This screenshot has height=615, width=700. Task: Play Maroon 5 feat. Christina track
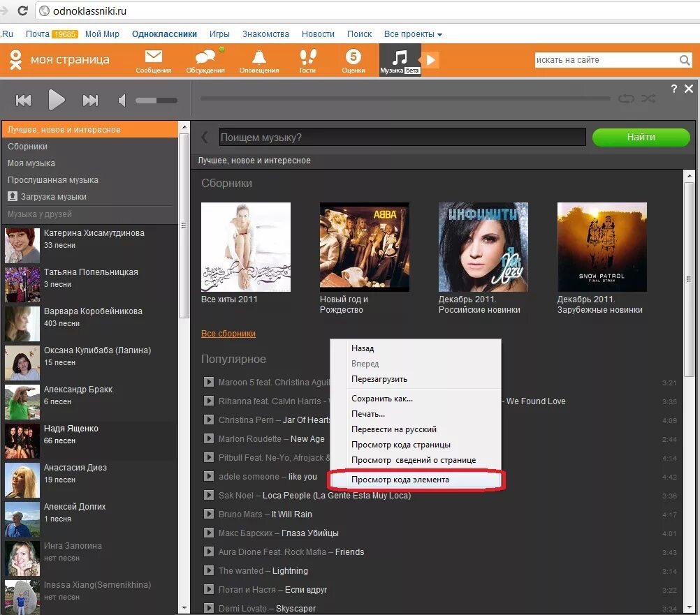tap(208, 382)
